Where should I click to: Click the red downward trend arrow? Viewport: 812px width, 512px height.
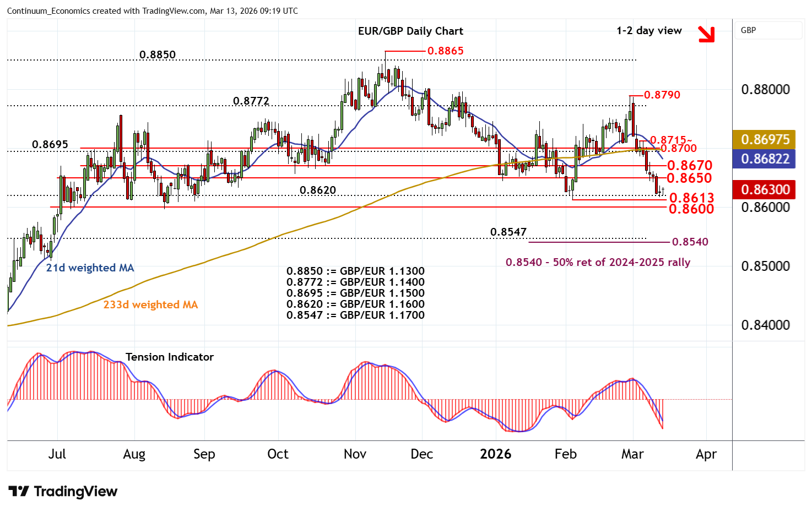click(x=706, y=34)
